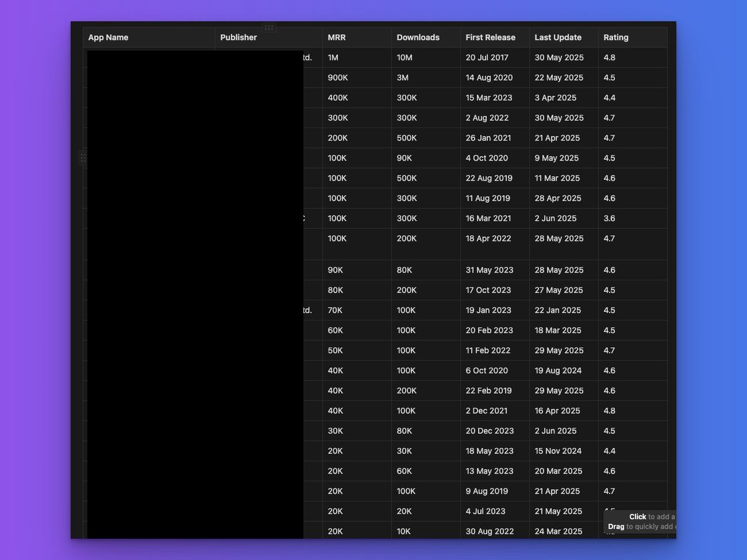
Task: Click the Last Update date 20 Mar 2025
Action: click(x=559, y=471)
